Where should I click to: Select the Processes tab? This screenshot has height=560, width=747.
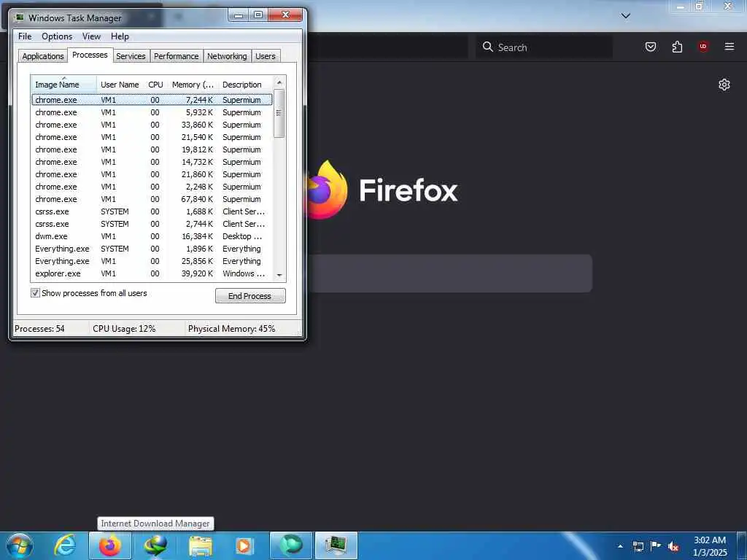(x=90, y=55)
